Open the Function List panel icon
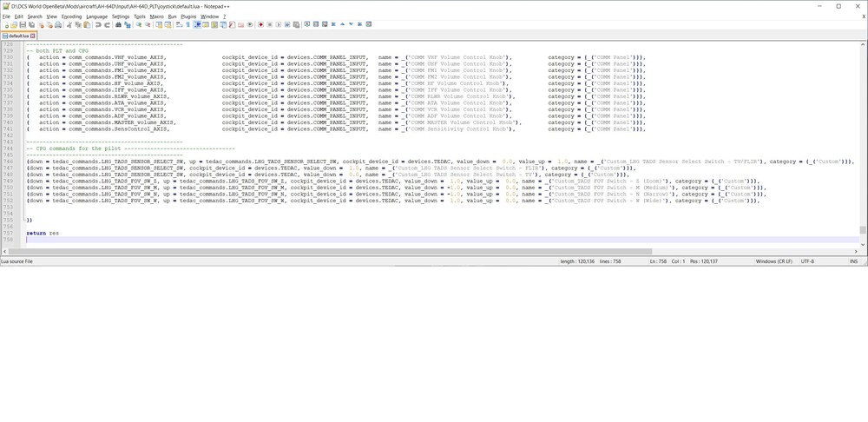 232,24
